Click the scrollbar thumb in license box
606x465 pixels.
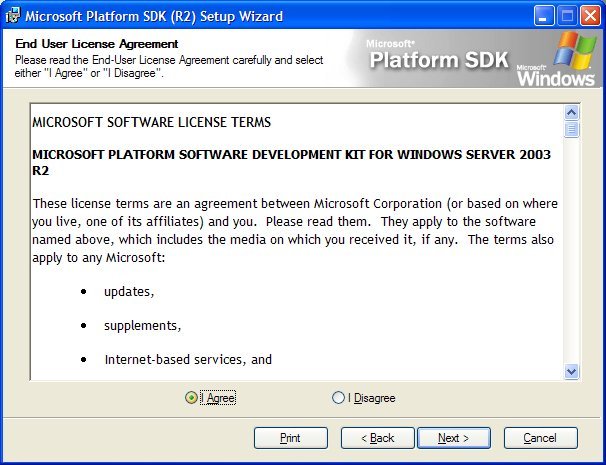point(572,129)
